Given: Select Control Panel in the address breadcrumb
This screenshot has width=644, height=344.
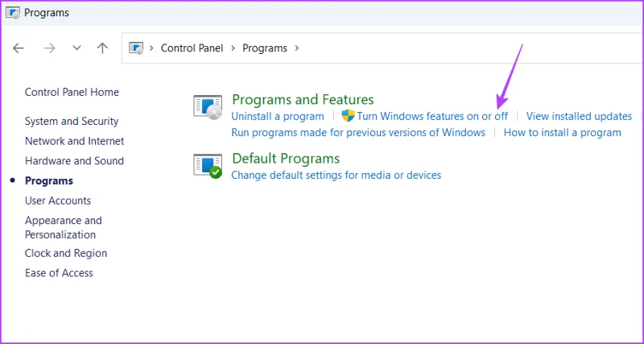Looking at the screenshot, I should click(192, 48).
